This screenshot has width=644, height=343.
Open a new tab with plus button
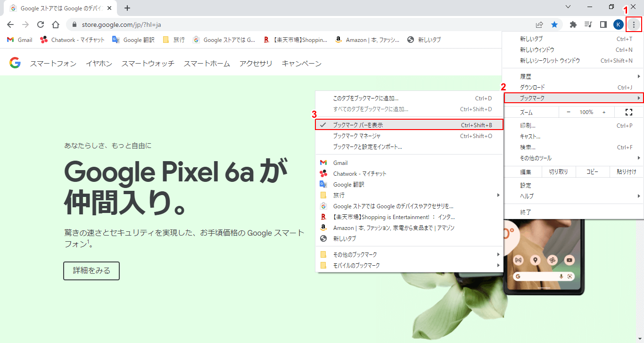(127, 8)
